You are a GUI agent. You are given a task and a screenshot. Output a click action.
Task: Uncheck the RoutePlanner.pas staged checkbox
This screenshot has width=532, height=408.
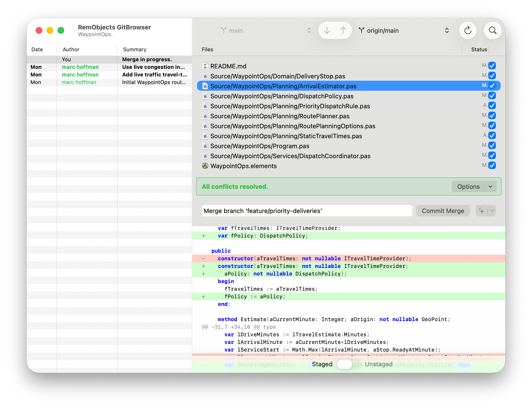(492, 115)
